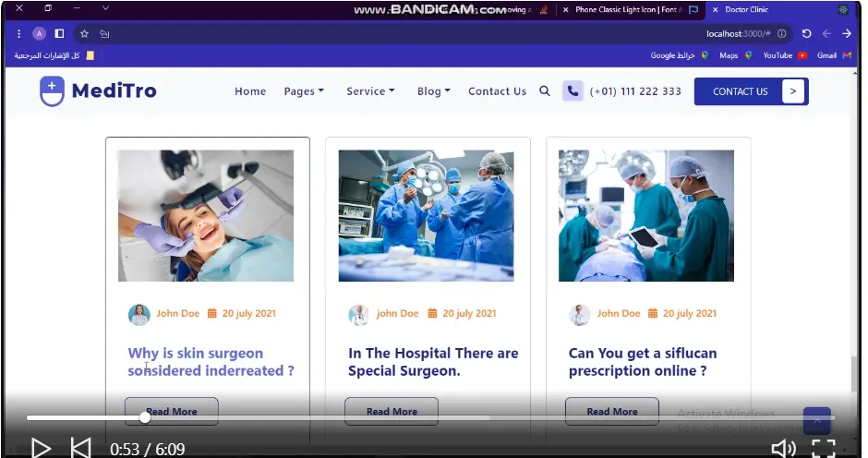Click calendar icon on first blog card
868x458 pixels.
pyautogui.click(x=212, y=313)
